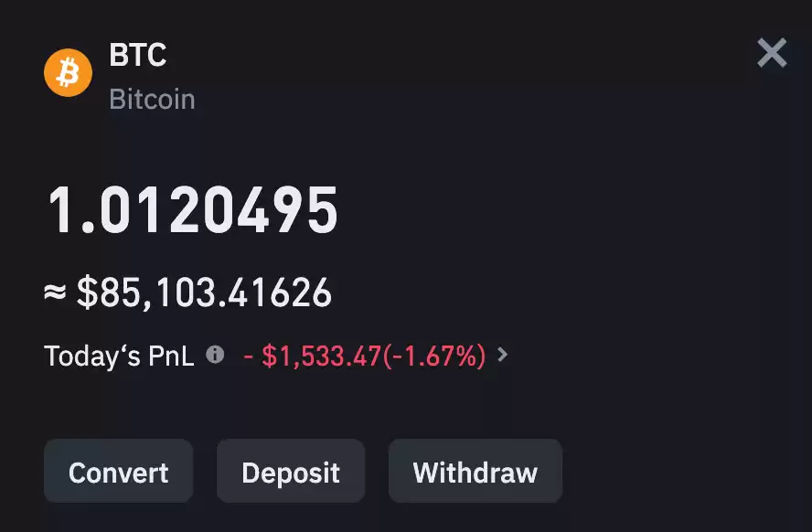Click the B symbol inside the orange circle

[x=68, y=73]
